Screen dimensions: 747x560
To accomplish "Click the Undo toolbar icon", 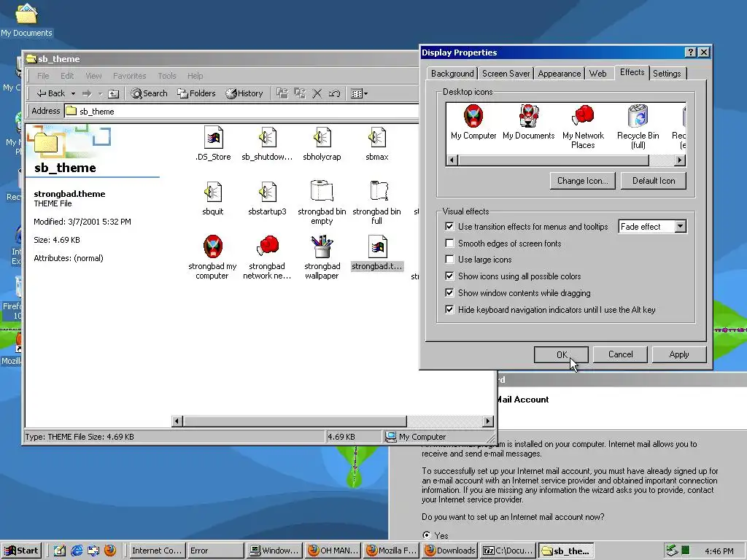I will (334, 93).
